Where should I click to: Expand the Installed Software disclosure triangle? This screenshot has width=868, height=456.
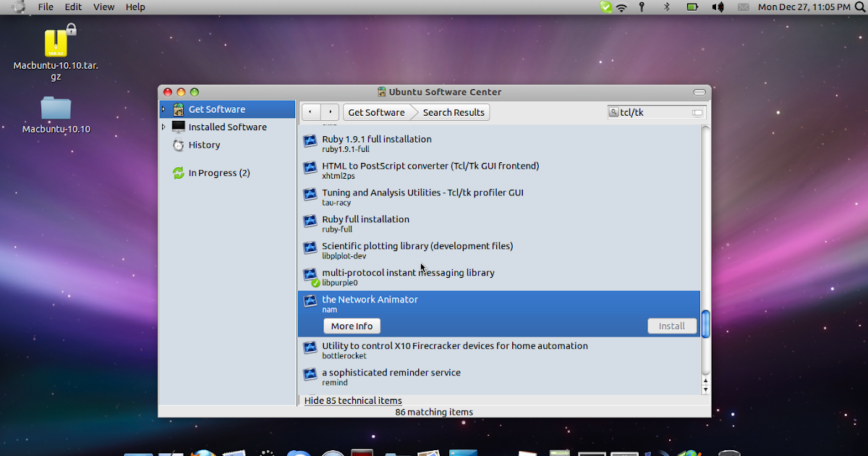coord(163,126)
